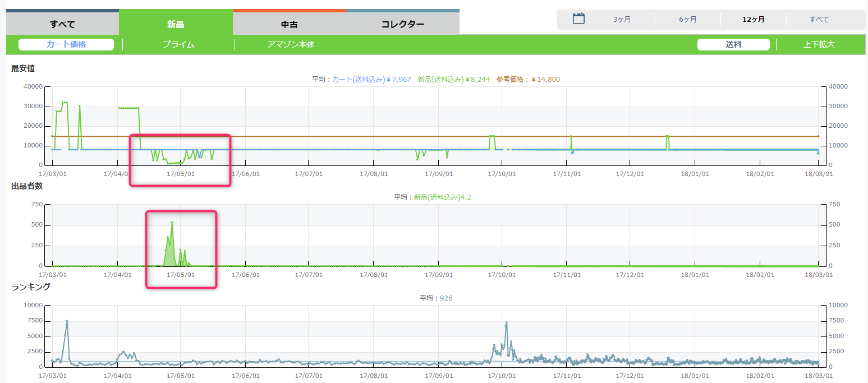The image size is (868, 383).
Task: Open the 中古 tab
Action: 290,24
